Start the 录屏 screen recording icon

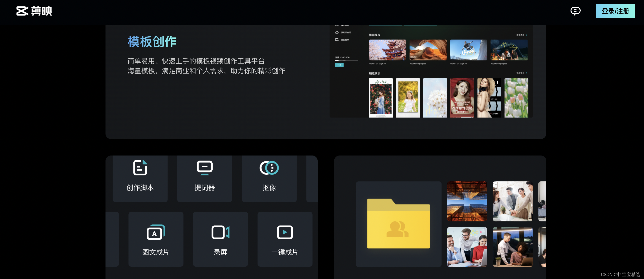tap(220, 232)
